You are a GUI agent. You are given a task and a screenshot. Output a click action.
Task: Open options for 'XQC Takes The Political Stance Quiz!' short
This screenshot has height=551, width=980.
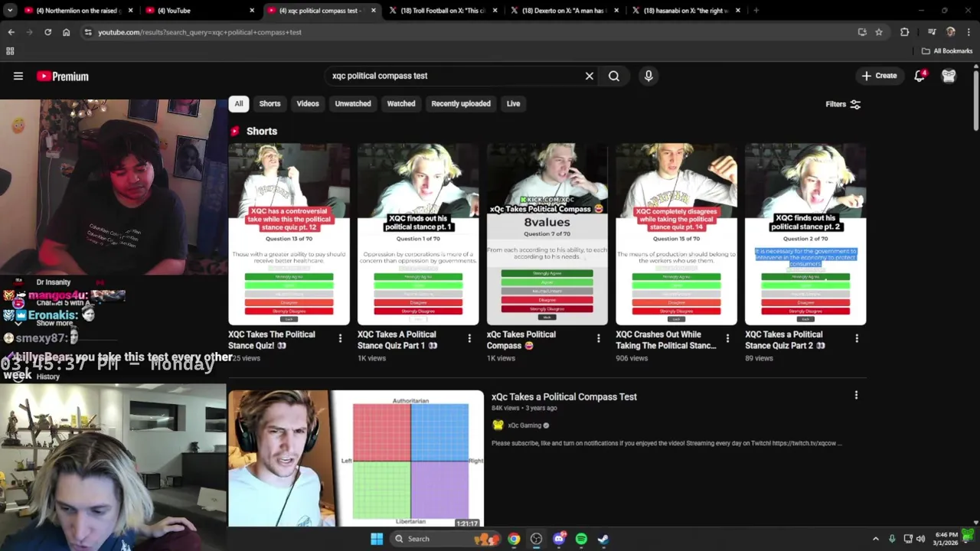point(341,338)
